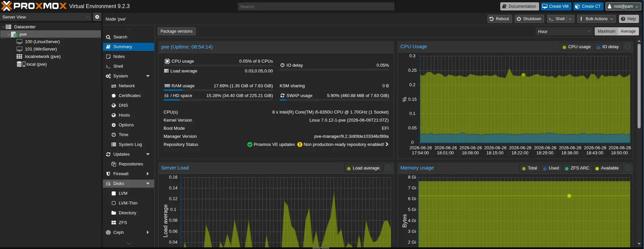The image size is (644, 249).
Task: Open node Options
Action: pos(129,125)
